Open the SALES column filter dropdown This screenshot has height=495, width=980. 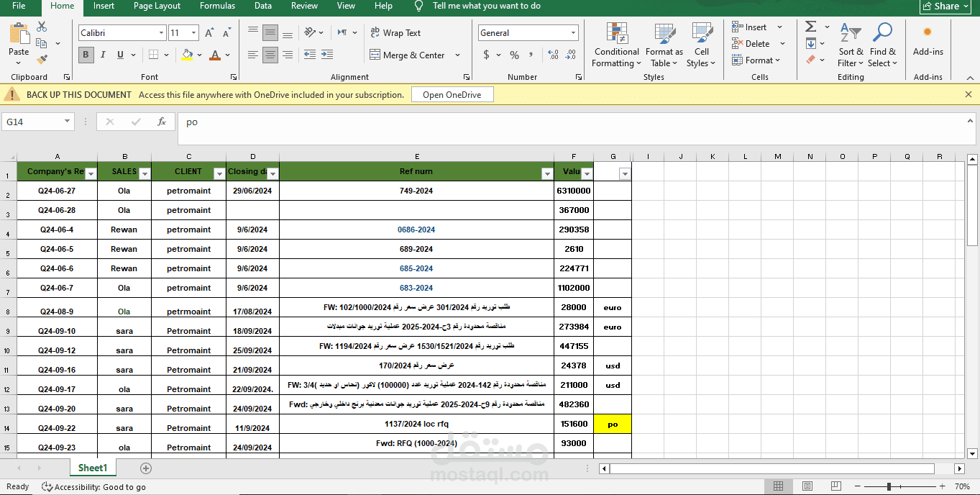(x=145, y=173)
